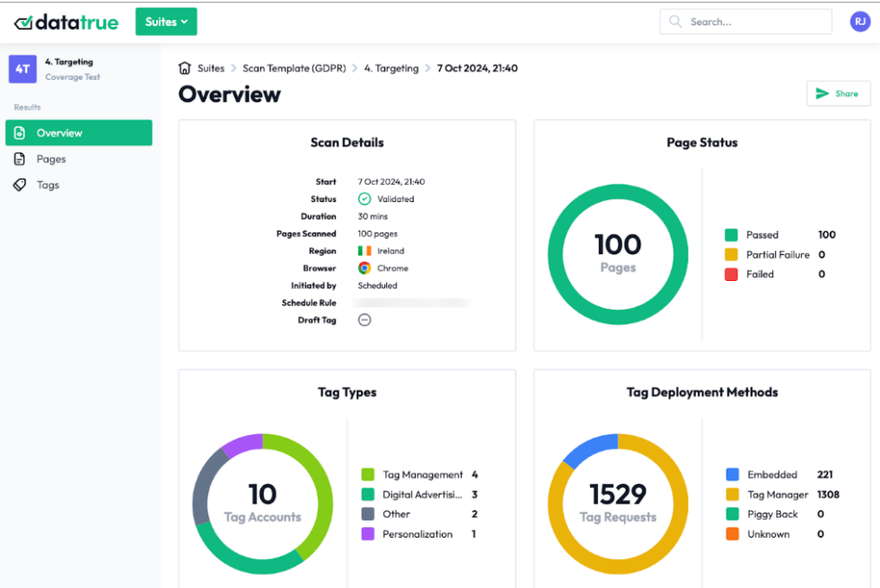This screenshot has height=588, width=880.
Task: Focus the Search field
Action: pos(745,22)
